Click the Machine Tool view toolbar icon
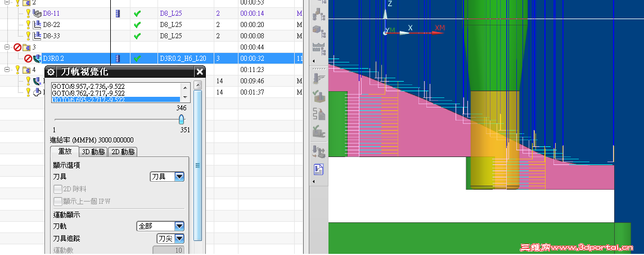Screen dimensions: 644x255 tap(319, 15)
